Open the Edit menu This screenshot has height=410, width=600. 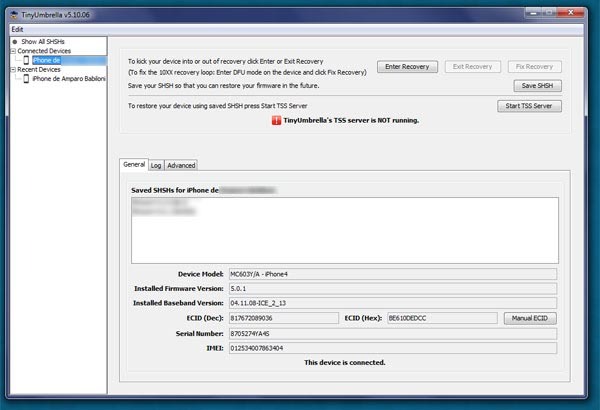coord(17,29)
